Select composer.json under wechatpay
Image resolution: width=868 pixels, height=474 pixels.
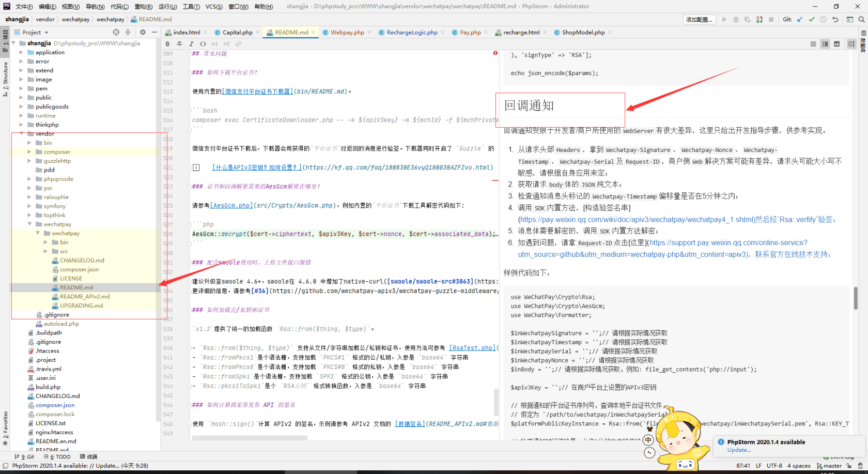point(79,269)
